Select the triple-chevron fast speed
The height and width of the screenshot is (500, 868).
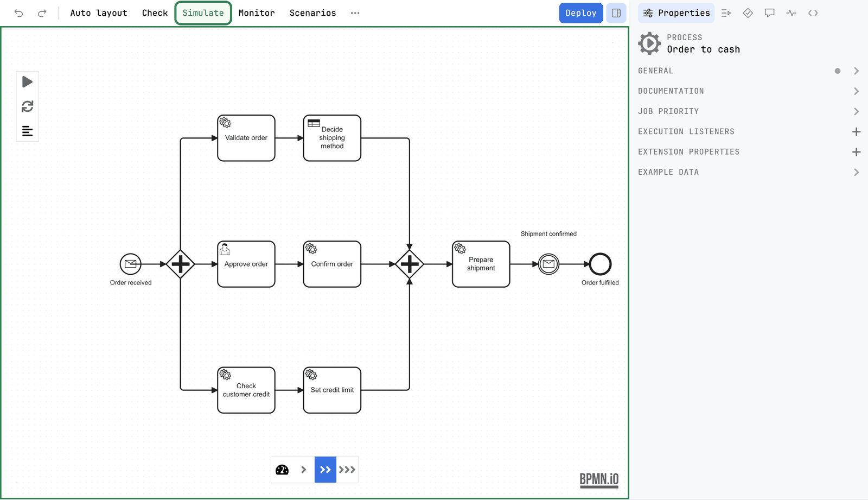347,470
